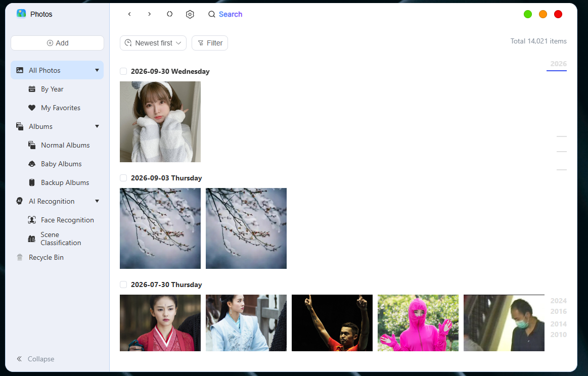588x376 pixels.
Task: Tick the 2026-07-30 Thursday group checkbox
Action: click(x=123, y=285)
